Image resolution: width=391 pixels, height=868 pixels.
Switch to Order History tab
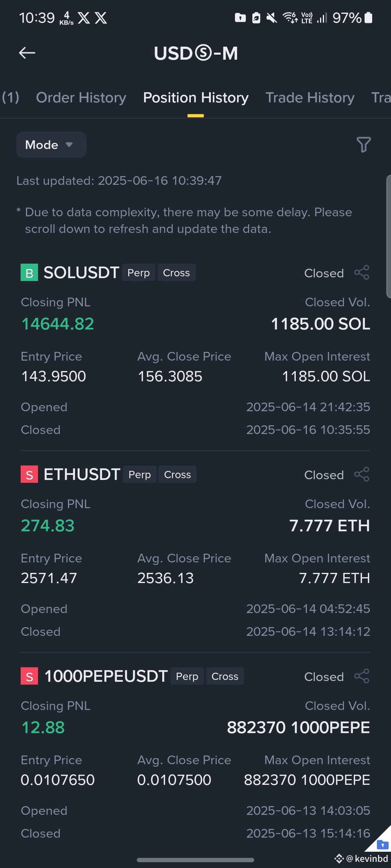pos(81,98)
